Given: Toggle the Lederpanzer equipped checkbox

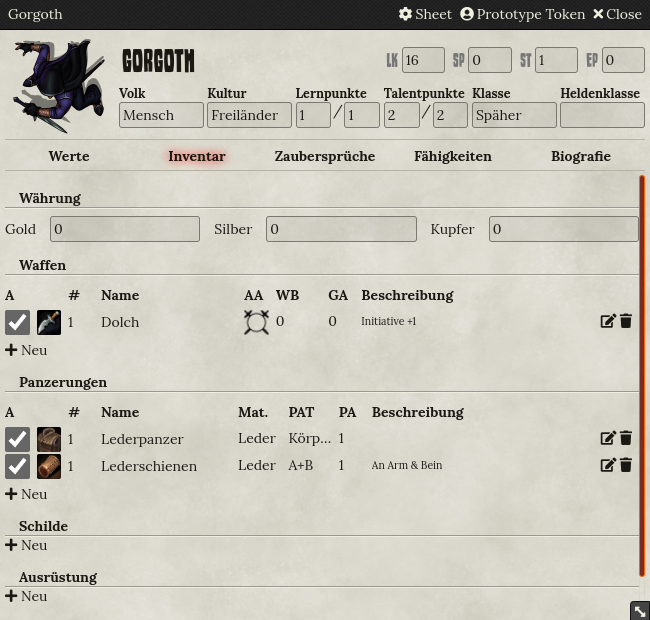Looking at the screenshot, I should [17, 439].
